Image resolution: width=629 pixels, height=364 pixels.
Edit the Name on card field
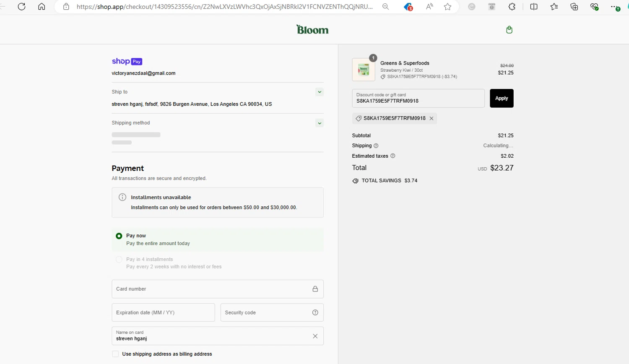[218, 336]
